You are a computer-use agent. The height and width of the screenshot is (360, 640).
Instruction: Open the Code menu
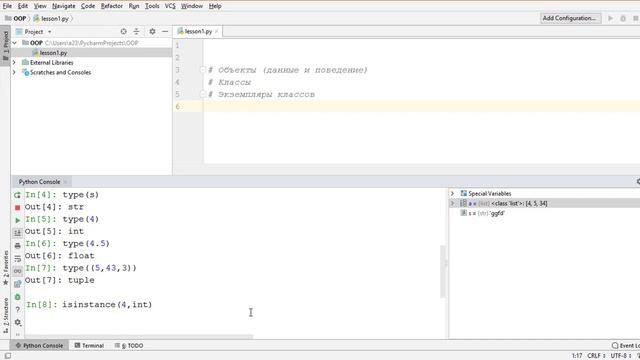pyautogui.click(x=88, y=6)
